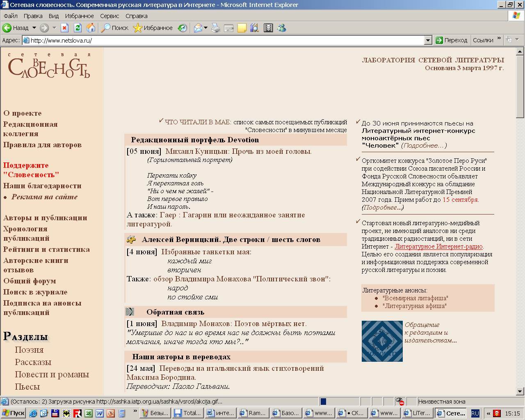Open the Messenger people icon
The height and width of the screenshot is (420, 525).
pyautogui.click(x=281, y=28)
